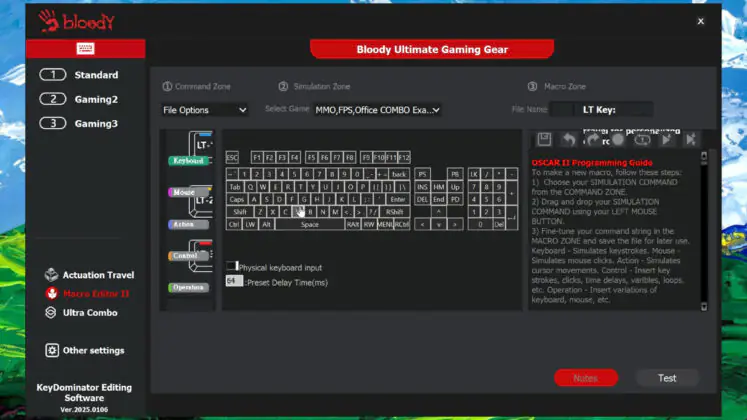
Task: Select profile 1 Standard
Action: pos(80,75)
